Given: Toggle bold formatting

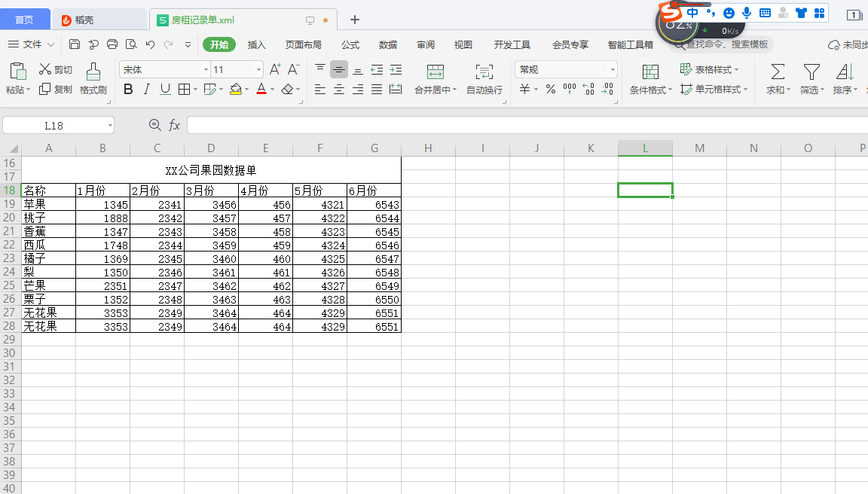Looking at the screenshot, I should click(x=128, y=89).
